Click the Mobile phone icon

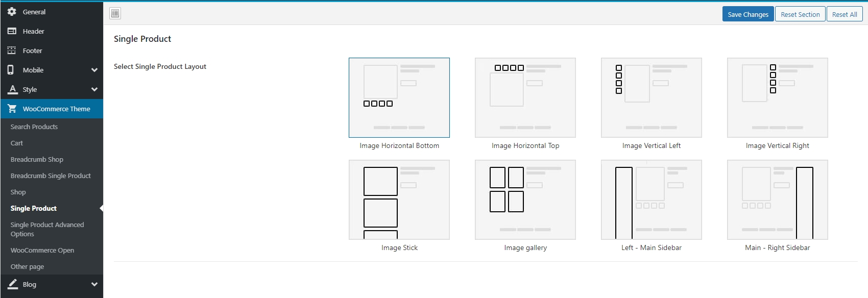click(x=11, y=70)
